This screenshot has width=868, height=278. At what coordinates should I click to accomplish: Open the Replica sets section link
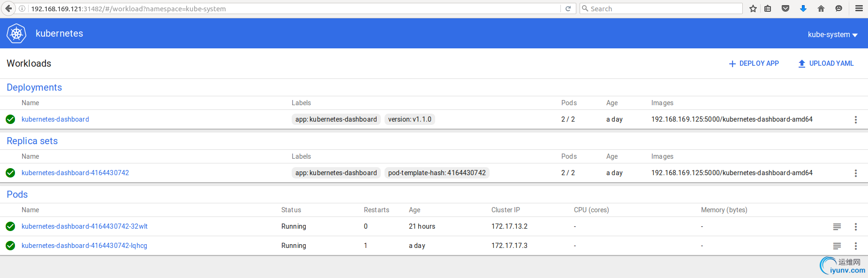32,141
